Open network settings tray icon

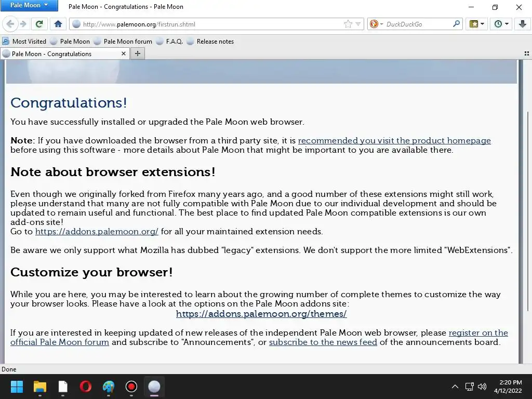pyautogui.click(x=470, y=387)
